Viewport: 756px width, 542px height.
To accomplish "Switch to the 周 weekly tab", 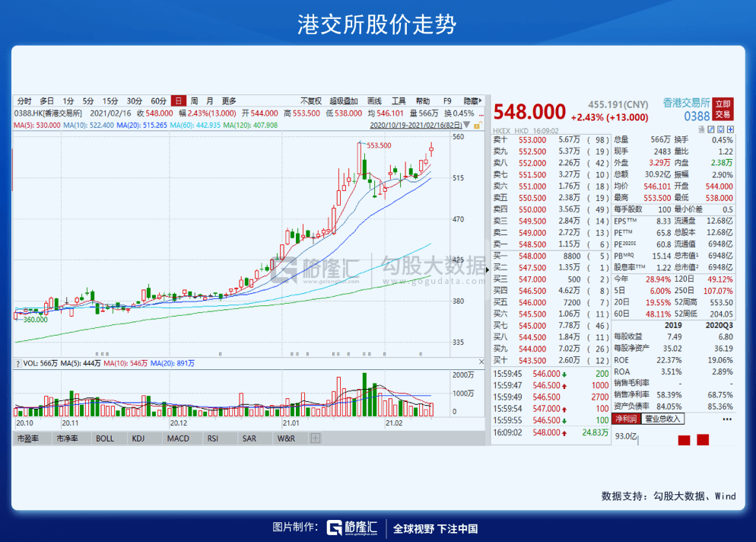I will point(194,101).
